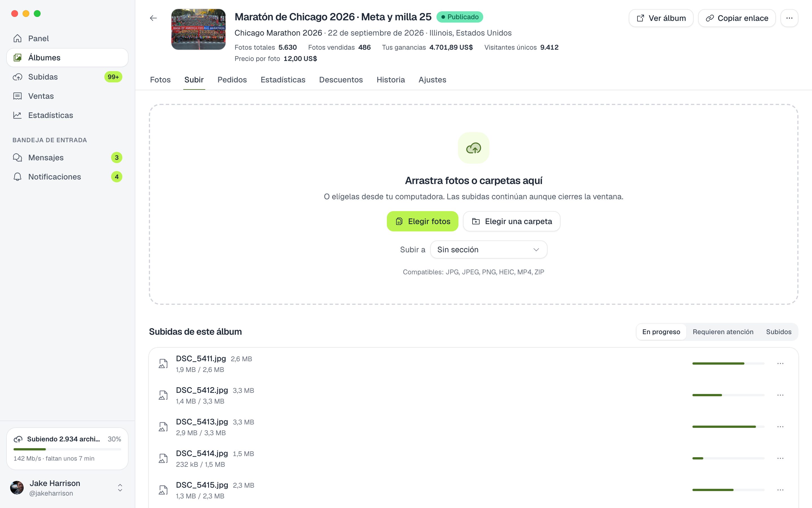
Task: Click Elegir una carpeta button
Action: click(x=512, y=222)
